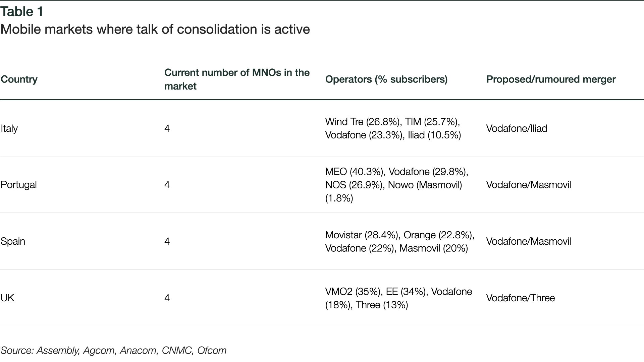The image size is (644, 362).
Task: Click the MNO count in Italy row
Action: (x=167, y=128)
